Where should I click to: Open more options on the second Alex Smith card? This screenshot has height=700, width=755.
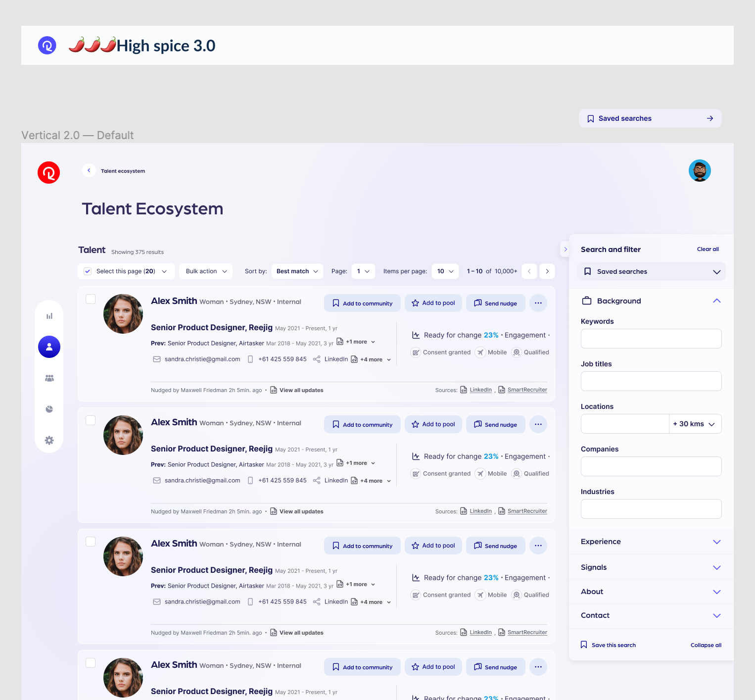tap(538, 424)
